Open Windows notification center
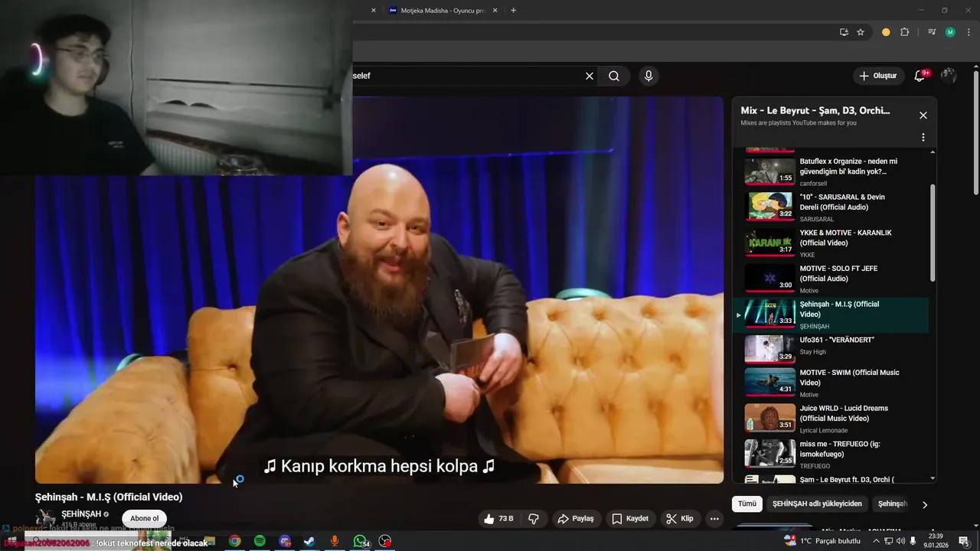The height and width of the screenshot is (551, 980). pyautogui.click(x=963, y=541)
